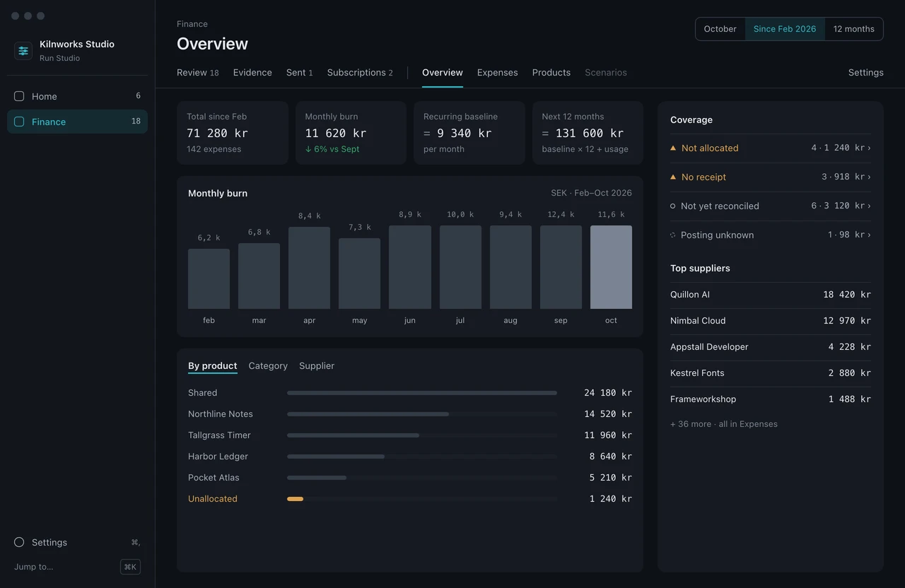
Task: Open the '+ 36 more · all in Expenses' link
Action: [x=724, y=424]
